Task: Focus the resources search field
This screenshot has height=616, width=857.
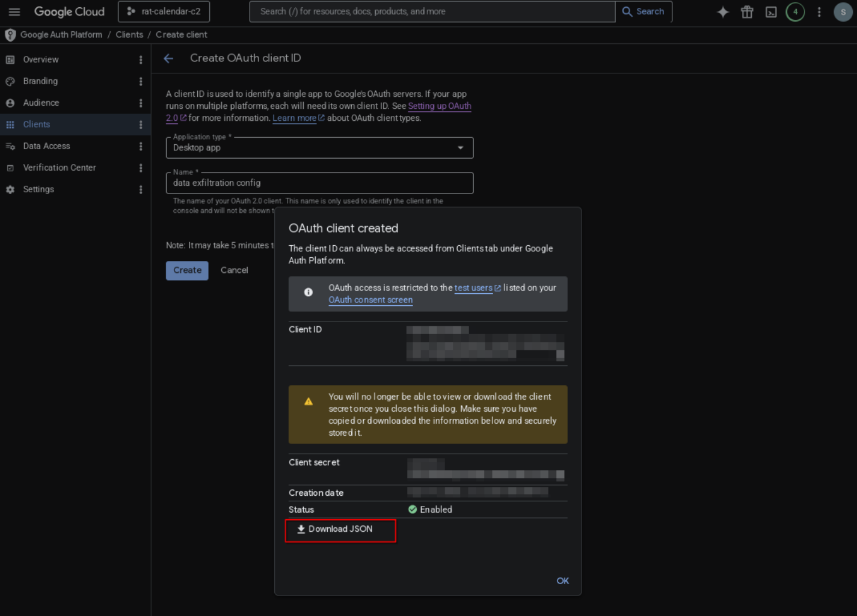Action: (432, 11)
